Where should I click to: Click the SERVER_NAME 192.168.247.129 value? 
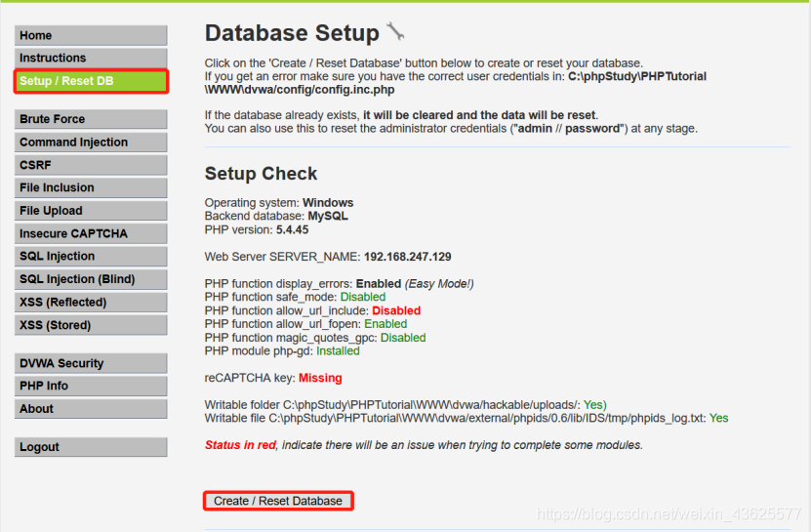pos(408,257)
